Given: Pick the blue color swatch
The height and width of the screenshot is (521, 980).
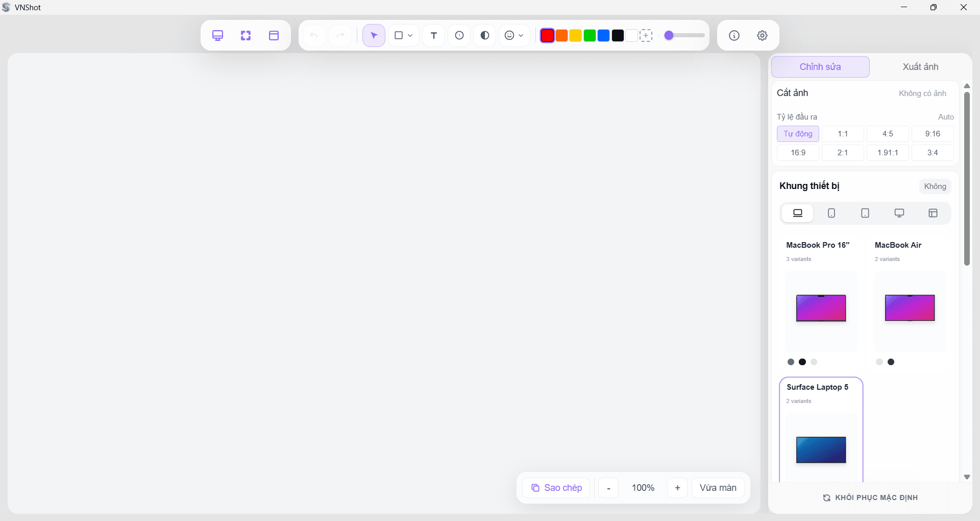Looking at the screenshot, I should [x=604, y=36].
